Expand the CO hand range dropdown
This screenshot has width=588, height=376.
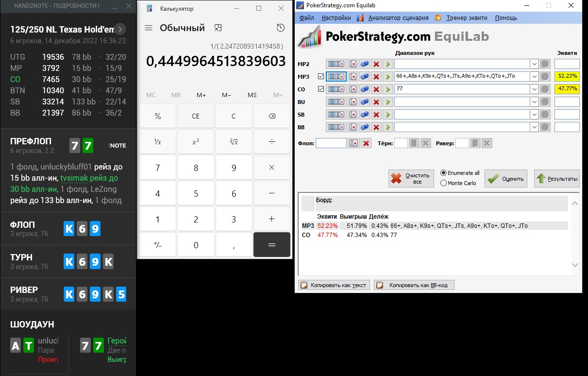[x=535, y=89]
